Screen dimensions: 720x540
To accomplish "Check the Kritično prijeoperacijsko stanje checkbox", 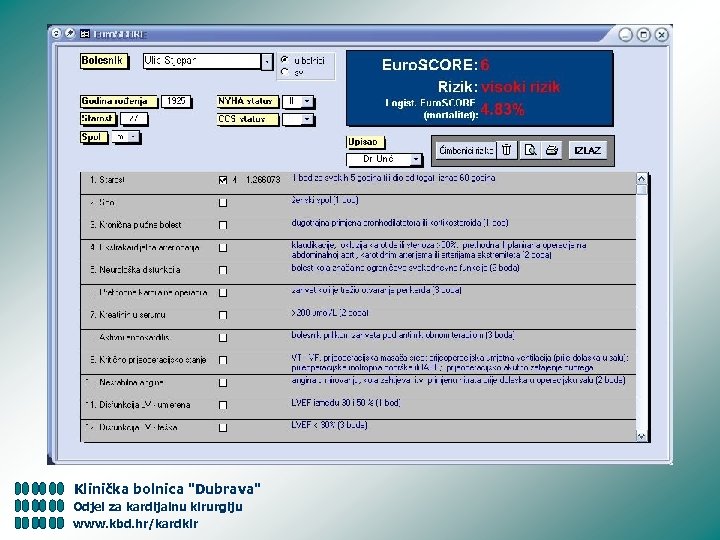I will tap(223, 360).
